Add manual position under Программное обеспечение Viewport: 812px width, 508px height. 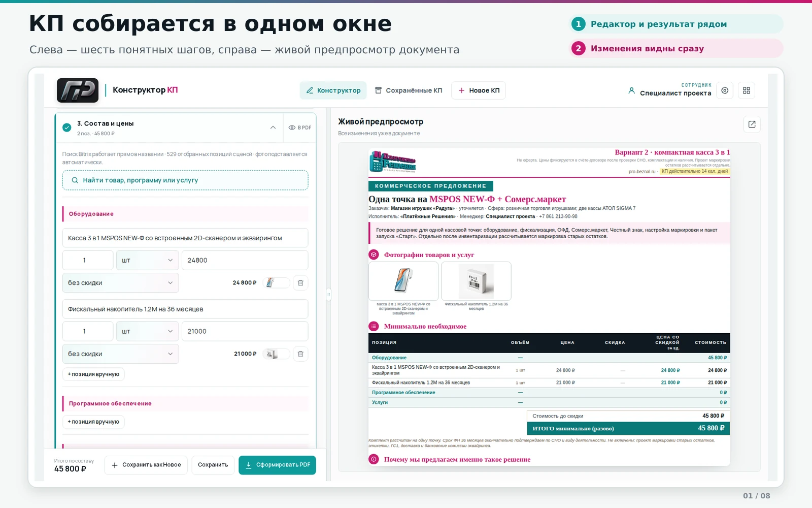click(93, 422)
